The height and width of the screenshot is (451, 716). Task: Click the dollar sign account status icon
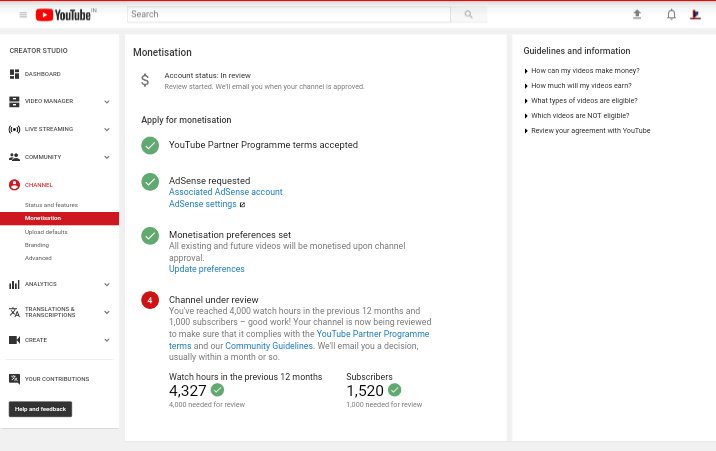pos(145,80)
